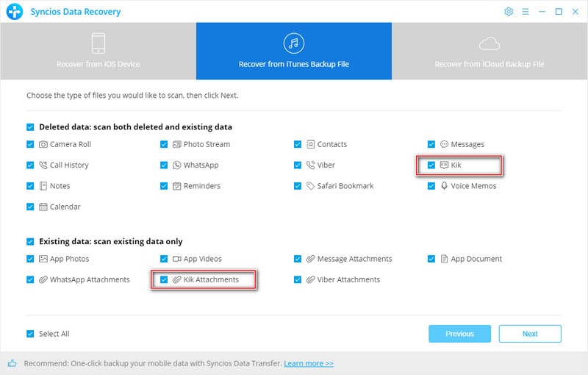This screenshot has width=588, height=375.
Task: Click the App Document file icon
Action: 444,259
